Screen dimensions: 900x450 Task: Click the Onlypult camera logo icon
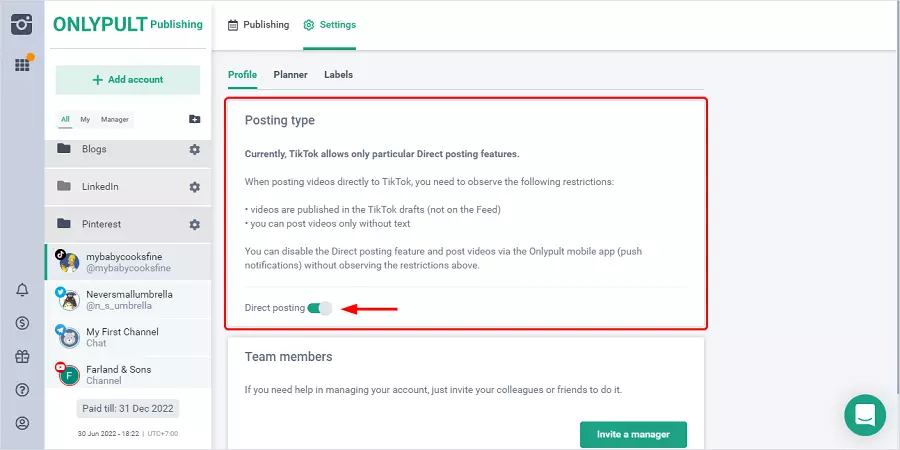tap(22, 24)
